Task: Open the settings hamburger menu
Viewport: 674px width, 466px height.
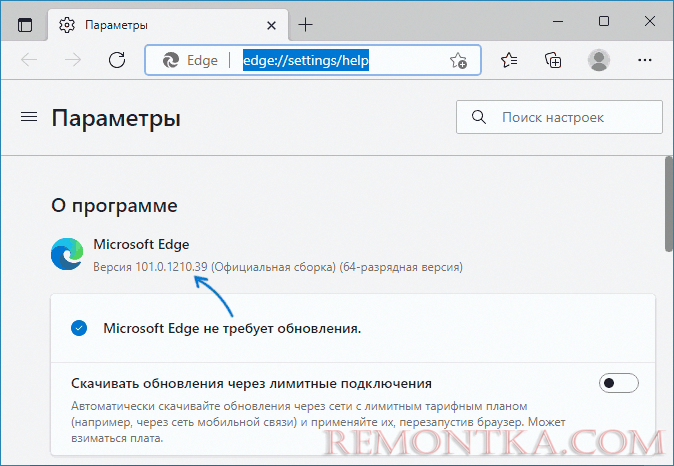Action: pyautogui.click(x=29, y=116)
